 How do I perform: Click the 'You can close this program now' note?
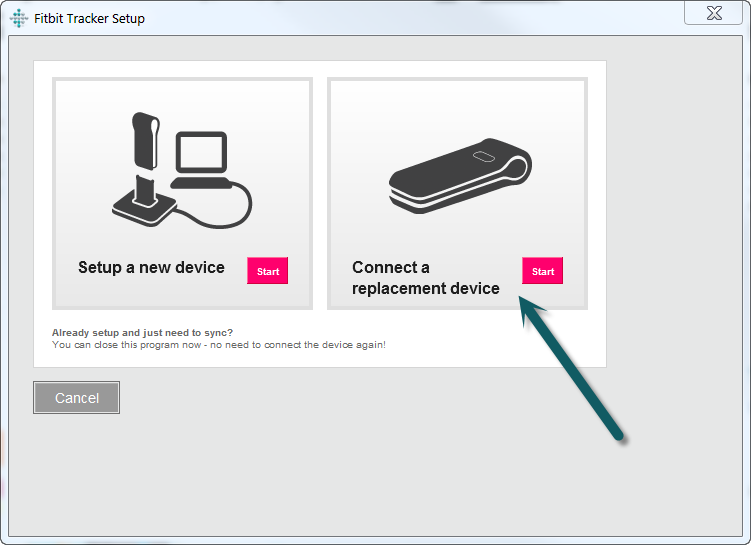pyautogui.click(x=219, y=345)
